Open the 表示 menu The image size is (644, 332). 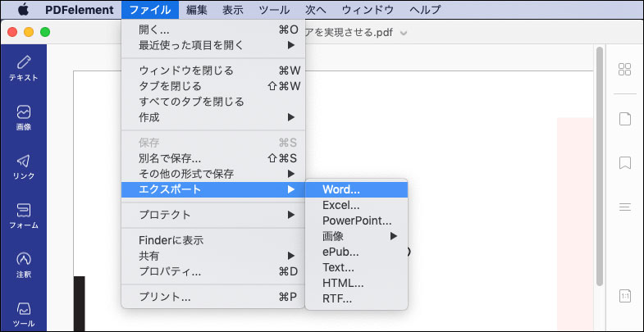pyautogui.click(x=233, y=10)
